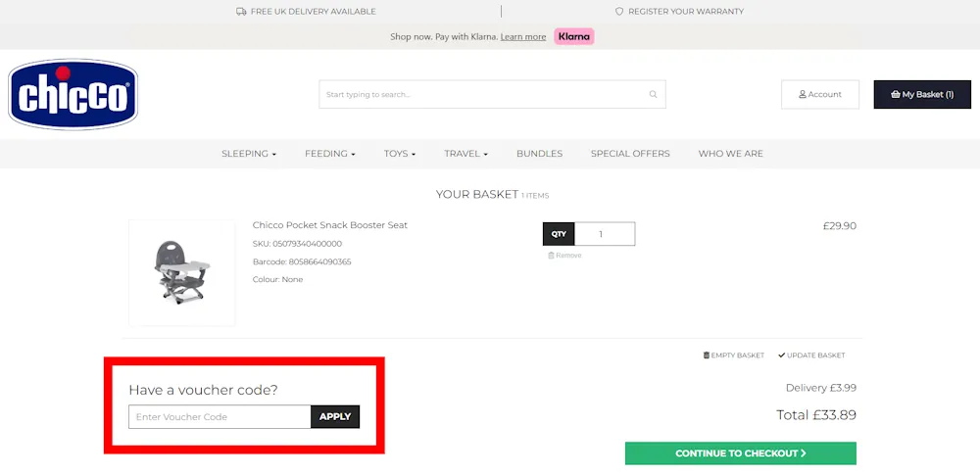This screenshot has height=473, width=980.
Task: Open Chicco Pocket Snack Booster Seat link
Action: (x=330, y=225)
